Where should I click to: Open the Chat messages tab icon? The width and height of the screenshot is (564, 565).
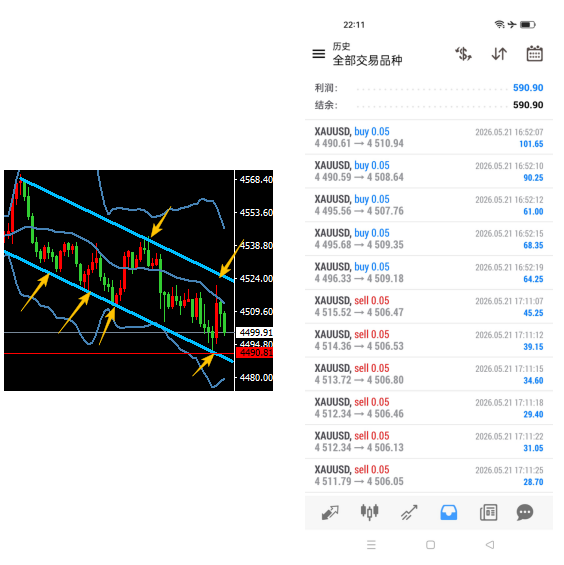(525, 512)
